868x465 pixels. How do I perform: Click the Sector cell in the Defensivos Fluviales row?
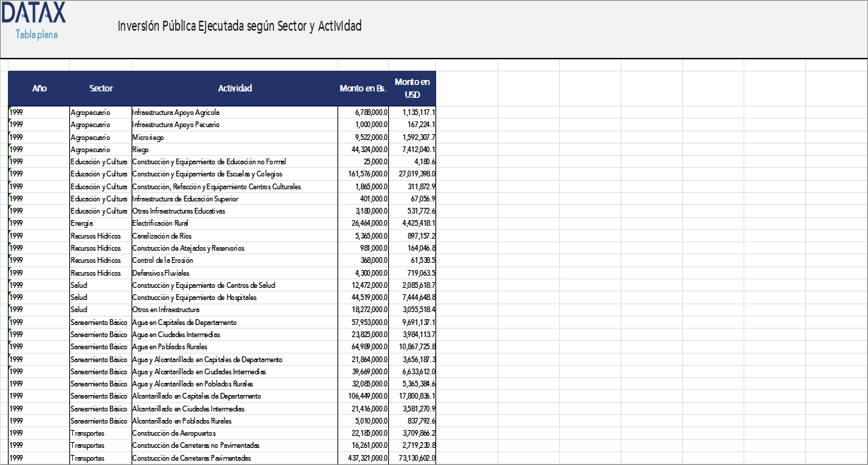coord(101,273)
